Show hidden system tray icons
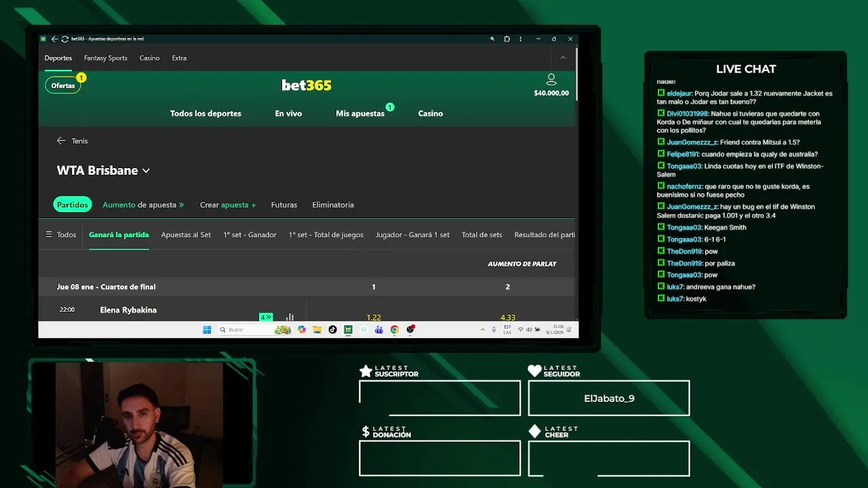The image size is (868, 488). [483, 329]
